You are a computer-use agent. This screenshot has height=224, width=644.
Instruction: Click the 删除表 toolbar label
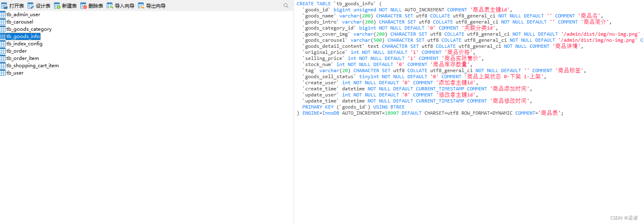tap(96, 6)
